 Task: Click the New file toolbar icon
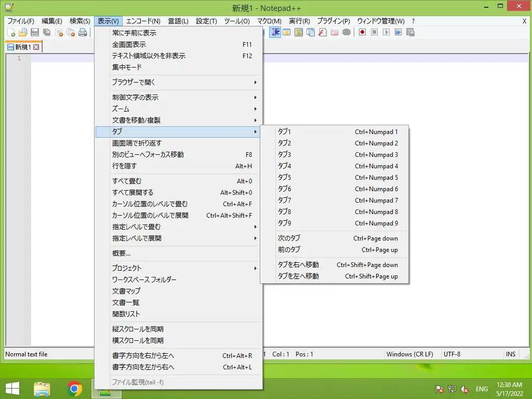tap(11, 32)
